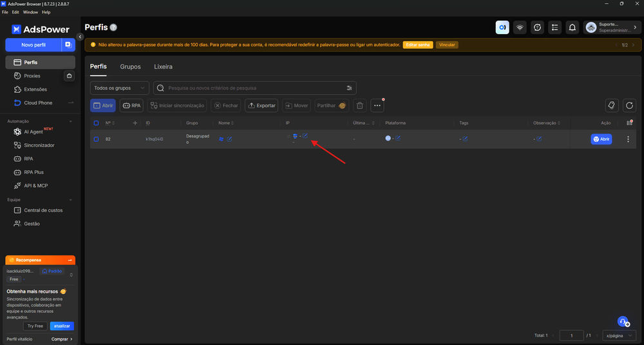
Task: Collapse the Equipe section
Action: tap(71, 200)
